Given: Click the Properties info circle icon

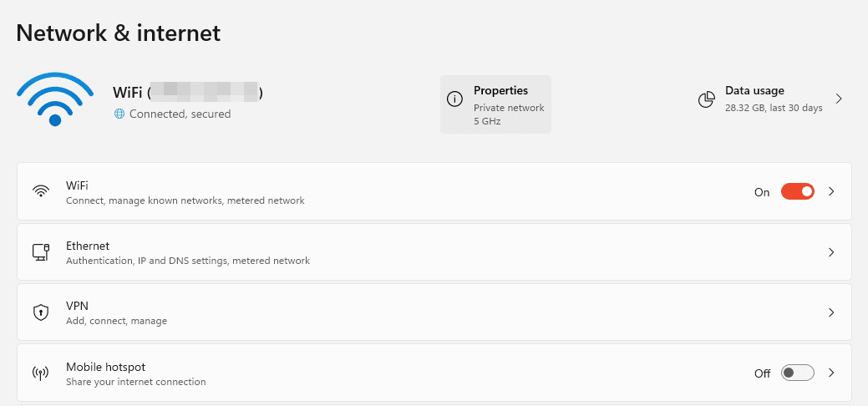Looking at the screenshot, I should pos(454,99).
